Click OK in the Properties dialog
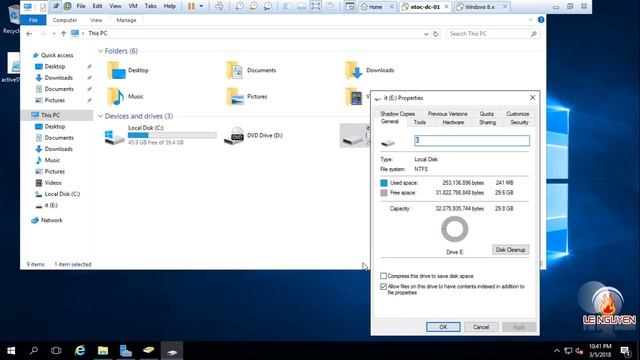Image resolution: width=640 pixels, height=360 pixels. pyautogui.click(x=443, y=327)
